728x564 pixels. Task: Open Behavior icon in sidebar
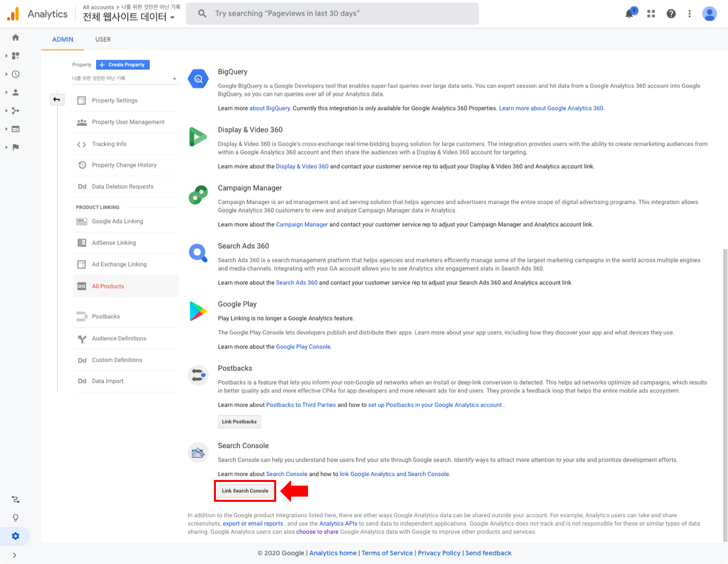pyautogui.click(x=15, y=129)
